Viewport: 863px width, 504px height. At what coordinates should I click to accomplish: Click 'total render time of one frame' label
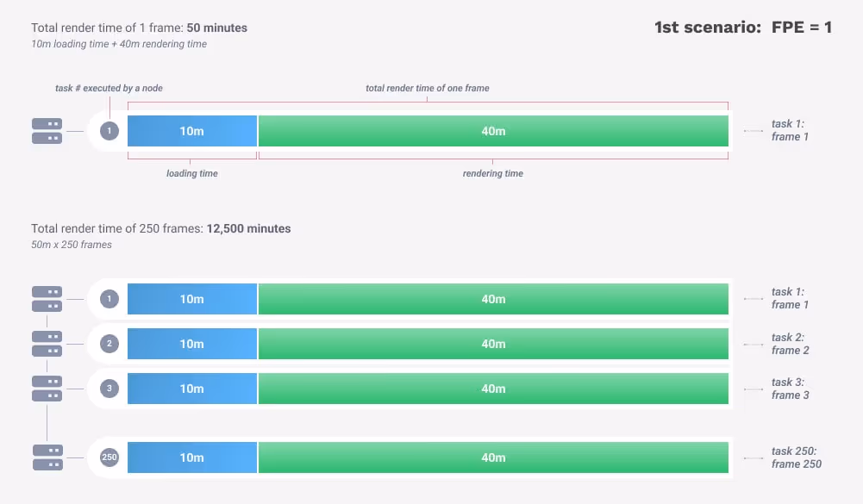pyautogui.click(x=428, y=88)
